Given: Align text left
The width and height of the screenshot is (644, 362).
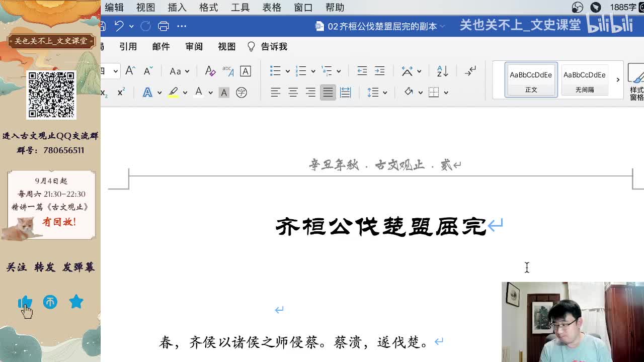Looking at the screenshot, I should pos(275,93).
